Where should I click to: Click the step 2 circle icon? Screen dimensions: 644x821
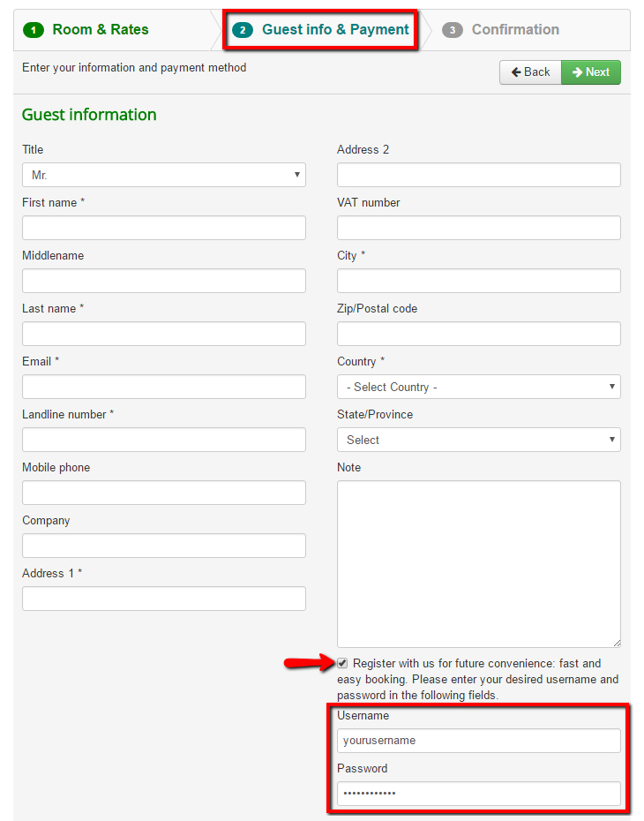pos(243,29)
